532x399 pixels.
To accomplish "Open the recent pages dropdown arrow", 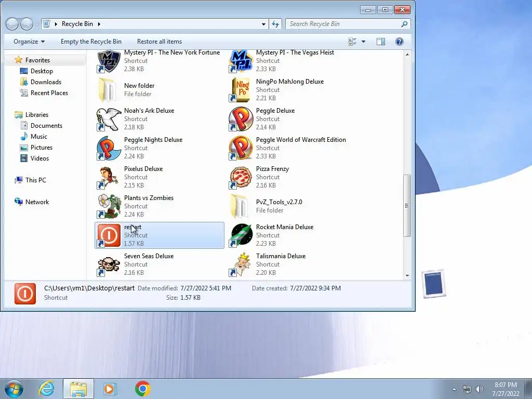I will point(37,24).
